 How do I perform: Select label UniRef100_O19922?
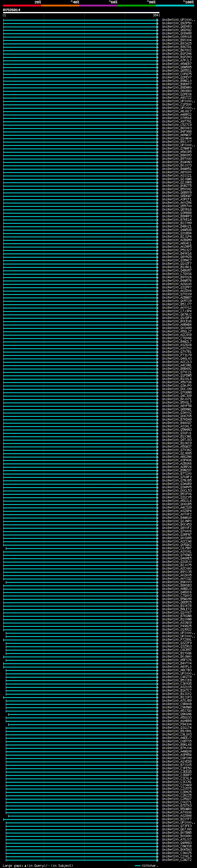coord(176,630)
